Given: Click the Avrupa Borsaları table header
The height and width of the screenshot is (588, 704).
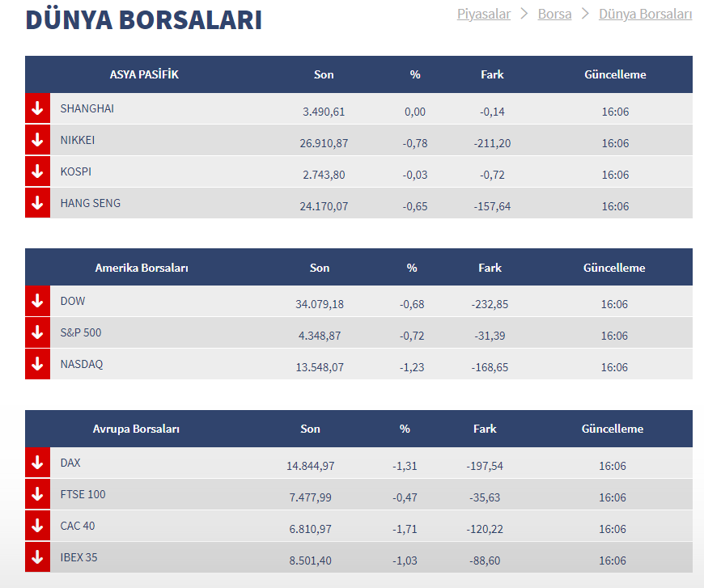Looking at the screenshot, I should click(x=136, y=429).
